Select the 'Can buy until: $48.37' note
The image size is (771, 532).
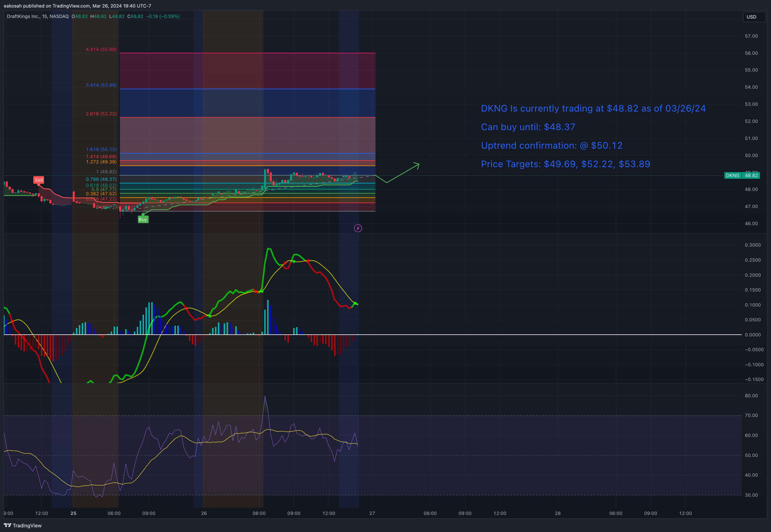[528, 127]
